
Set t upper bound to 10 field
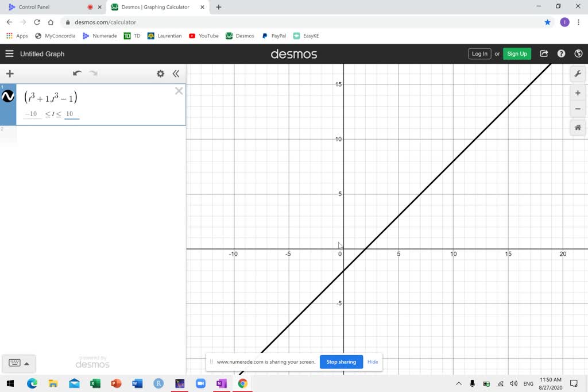[71, 114]
